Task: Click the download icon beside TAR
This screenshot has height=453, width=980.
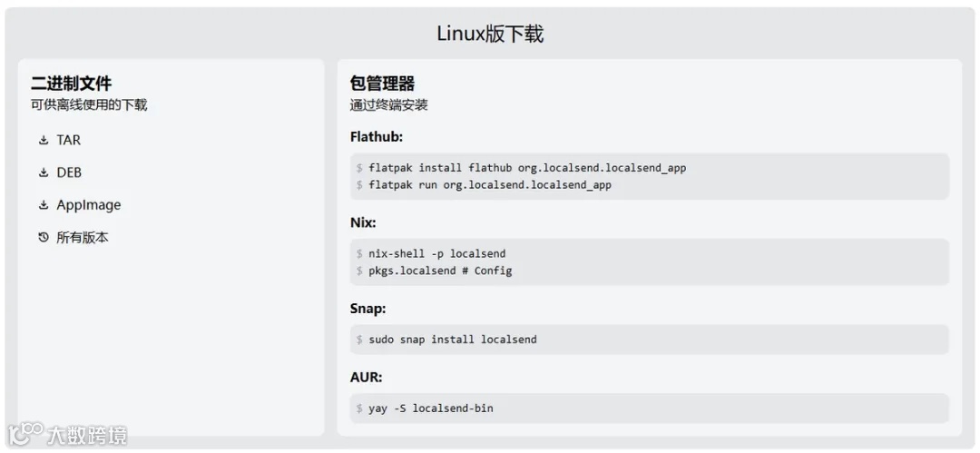Action: [43, 140]
